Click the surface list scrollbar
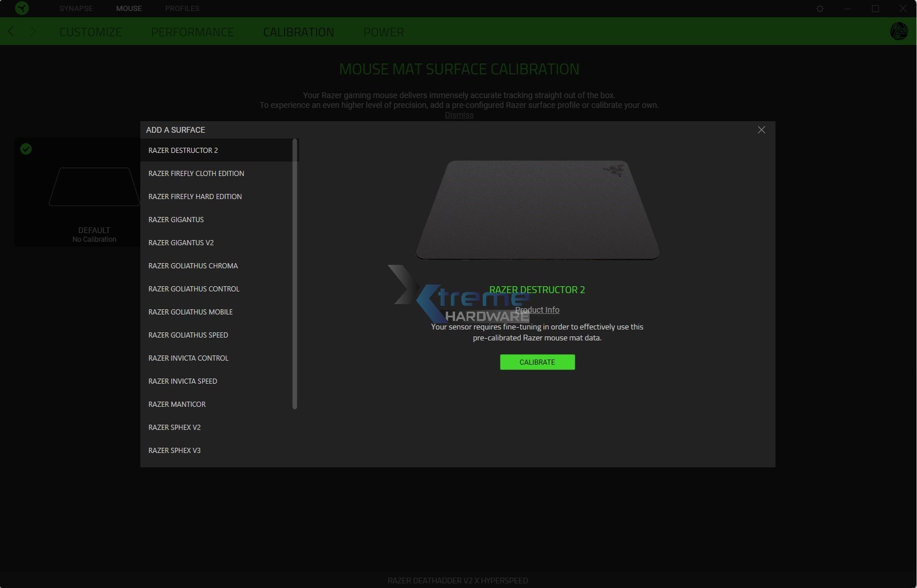Image resolution: width=917 pixels, height=588 pixels. [295, 274]
